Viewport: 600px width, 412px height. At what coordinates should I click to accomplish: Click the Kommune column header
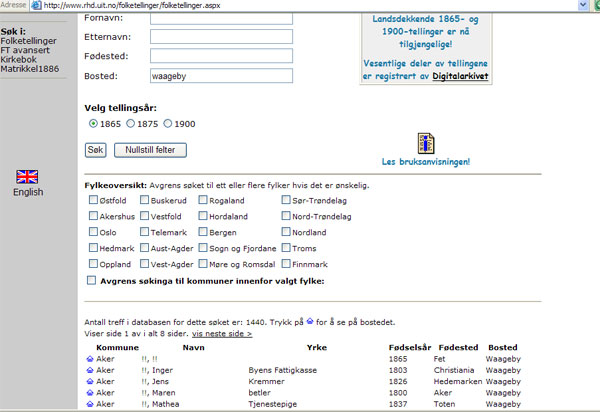pos(117,348)
